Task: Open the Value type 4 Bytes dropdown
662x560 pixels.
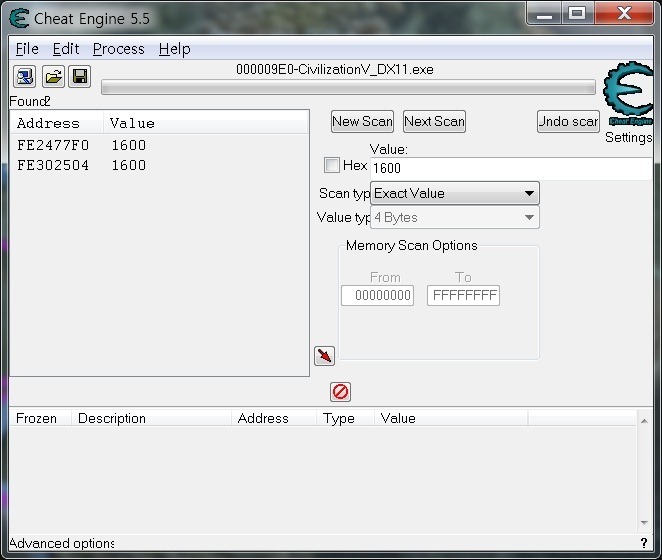Action: 455,217
